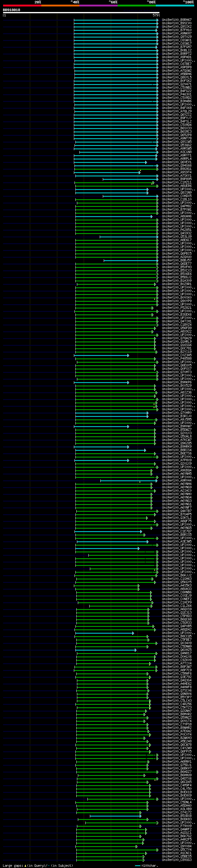Image resolution: width=197 pixels, height=868 pixels.
Task: Click the white query sequence length bar
Action: pyautogui.click(x=81, y=13)
